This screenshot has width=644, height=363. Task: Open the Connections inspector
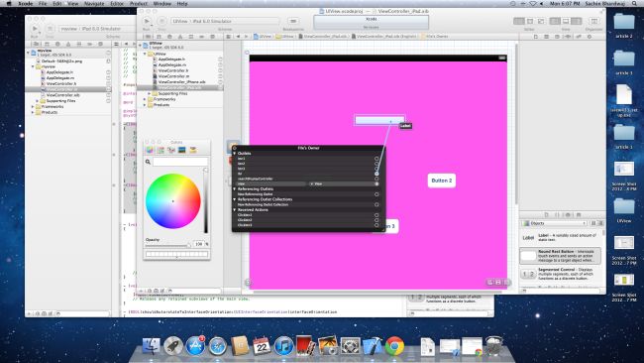[x=590, y=37]
